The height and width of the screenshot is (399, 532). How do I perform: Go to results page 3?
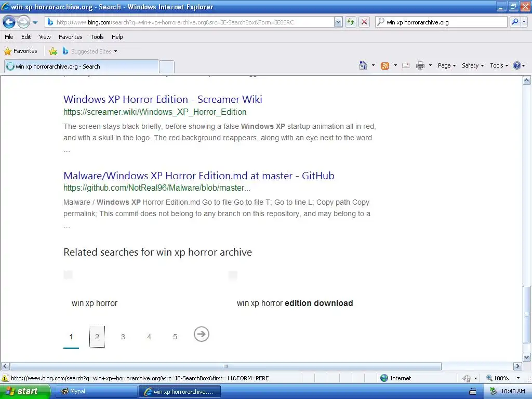point(123,337)
